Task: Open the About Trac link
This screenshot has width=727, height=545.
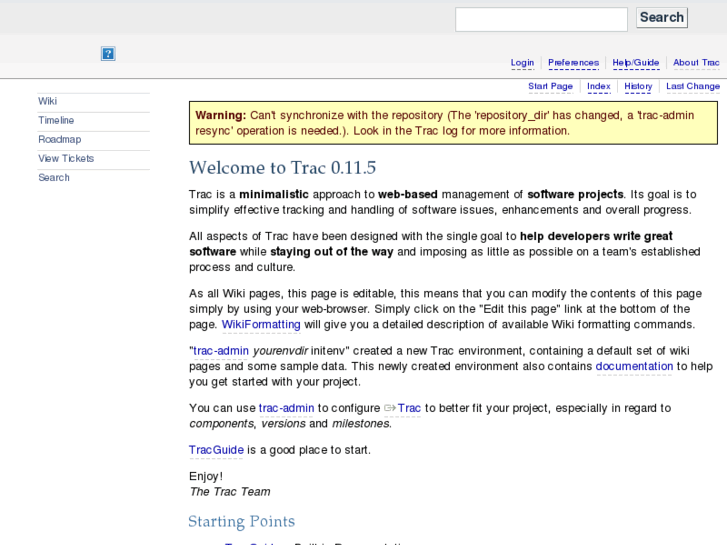Action: (696, 63)
